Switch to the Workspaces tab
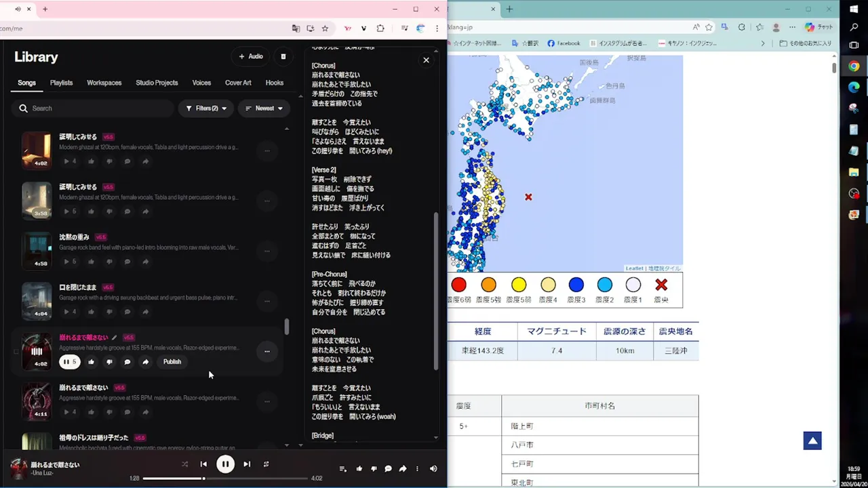This screenshot has height=488, width=868. (104, 83)
